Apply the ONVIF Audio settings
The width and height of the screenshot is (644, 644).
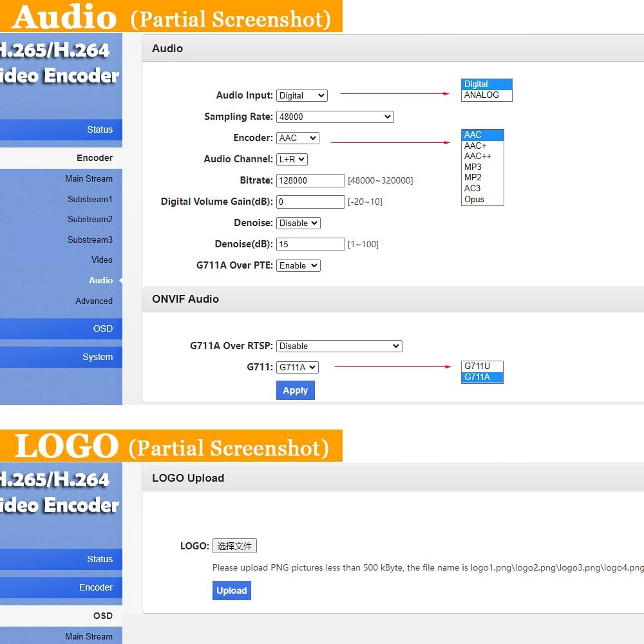pyautogui.click(x=295, y=390)
